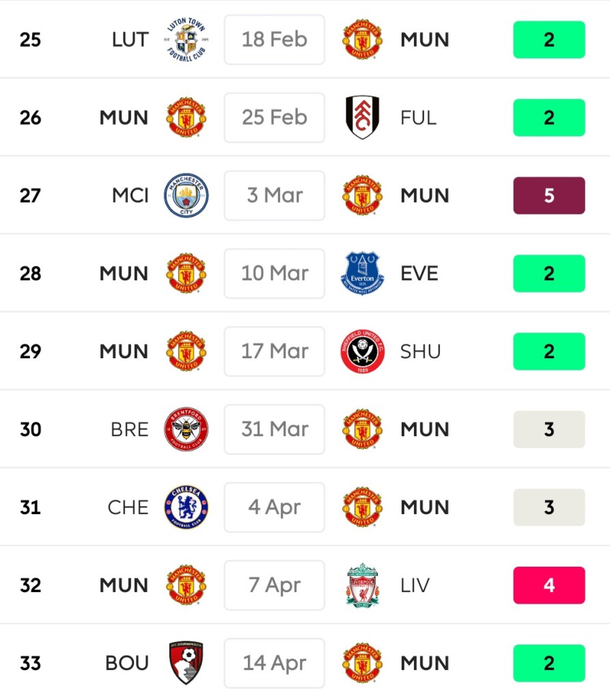The height and width of the screenshot is (700, 610).
Task: Click the Fulham club crest
Action: (362, 118)
